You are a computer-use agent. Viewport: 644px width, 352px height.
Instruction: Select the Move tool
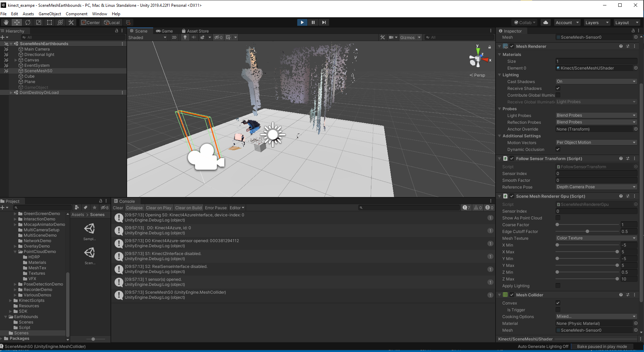(17, 22)
